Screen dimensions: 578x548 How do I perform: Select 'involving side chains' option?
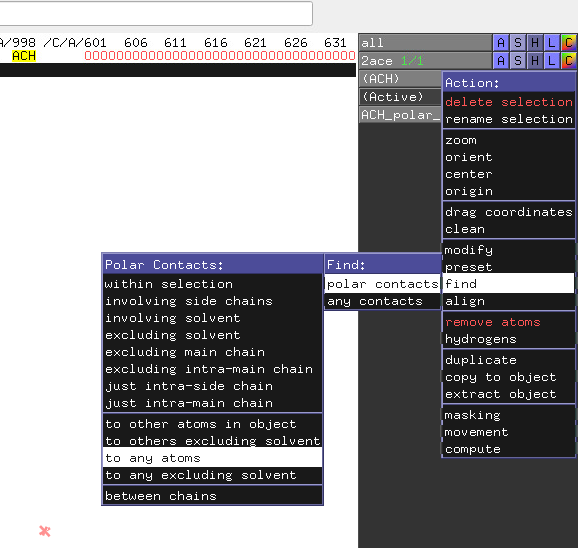click(x=213, y=301)
